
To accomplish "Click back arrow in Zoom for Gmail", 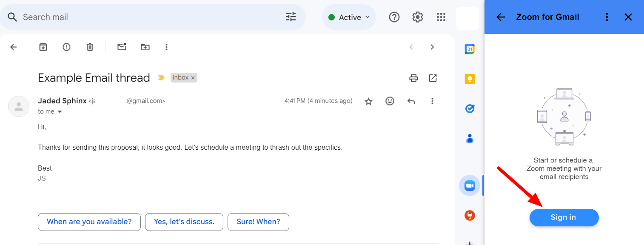I will coord(501,17).
